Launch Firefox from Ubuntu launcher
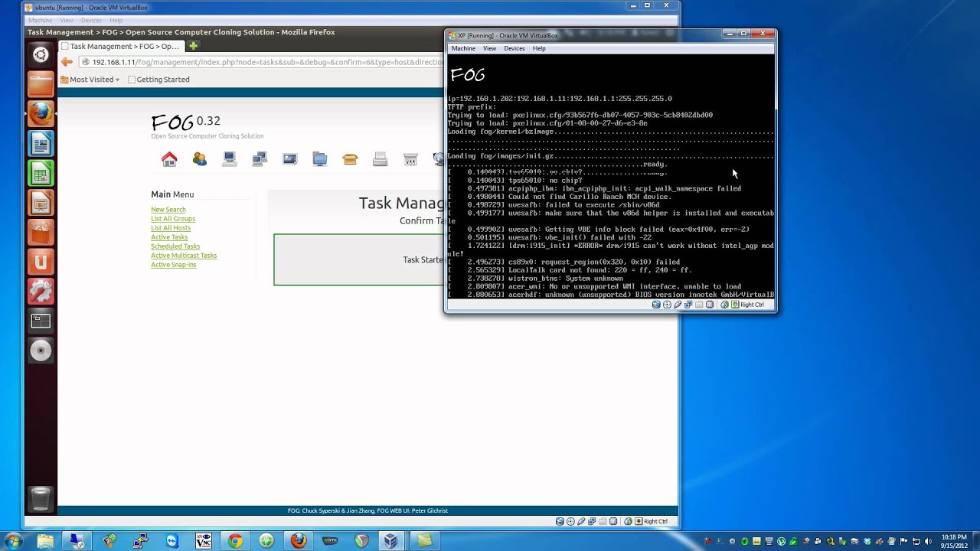 41,113
